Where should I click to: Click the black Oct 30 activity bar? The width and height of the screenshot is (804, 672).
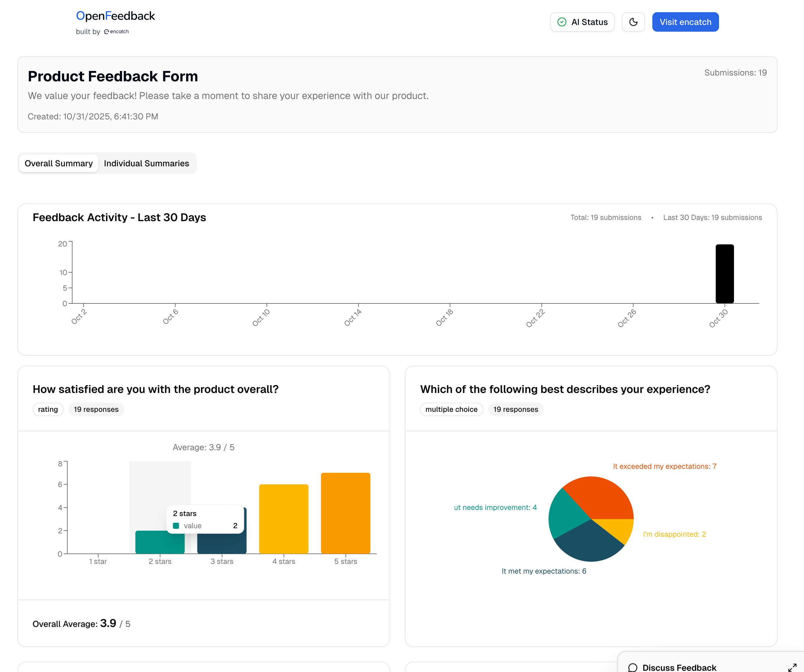pyautogui.click(x=725, y=274)
